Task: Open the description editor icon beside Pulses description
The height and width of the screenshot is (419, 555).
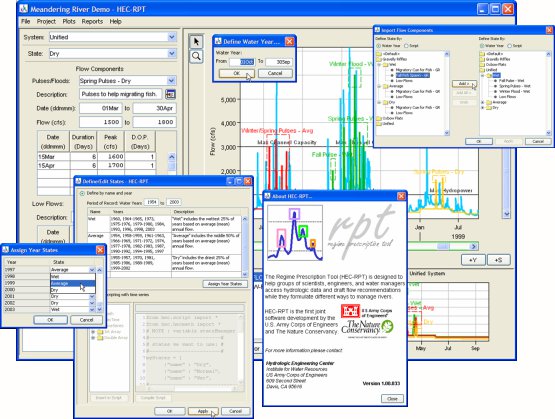Action: click(x=170, y=94)
